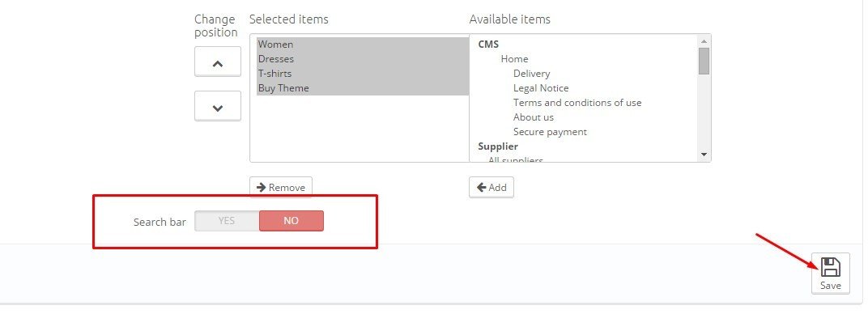
Task: Select Home under CMS
Action: tap(514, 58)
